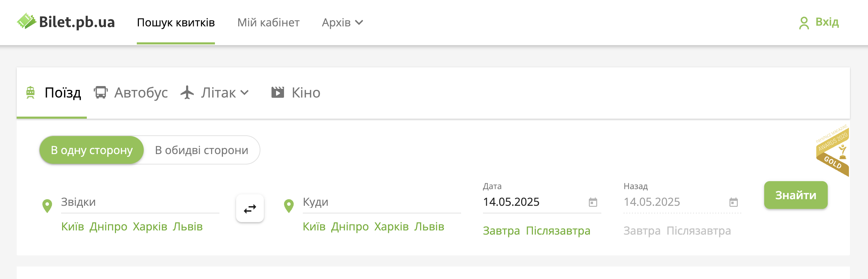Set the date using the Післязавтра link
Image resolution: width=868 pixels, height=279 pixels.
pyautogui.click(x=558, y=231)
